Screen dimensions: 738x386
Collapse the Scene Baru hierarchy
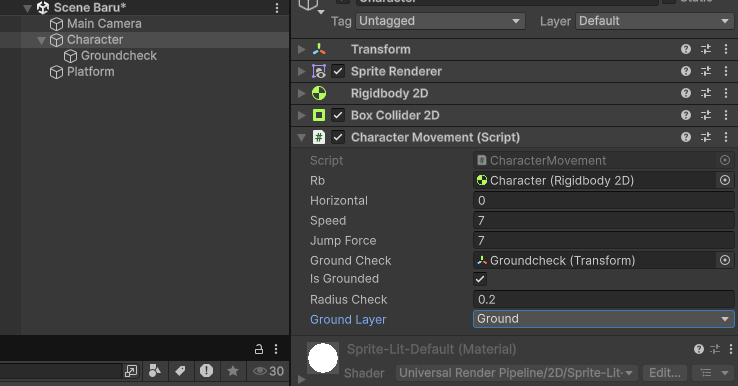pyautogui.click(x=27, y=8)
